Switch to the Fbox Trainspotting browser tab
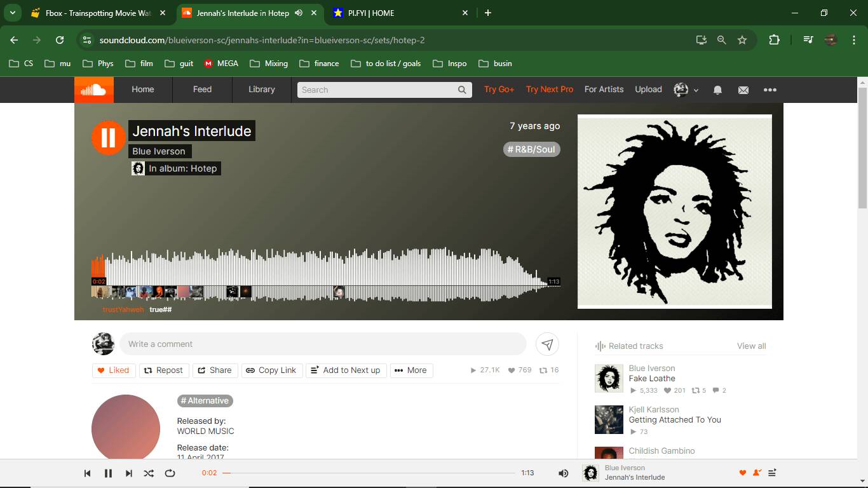Image resolution: width=868 pixels, height=488 pixels. click(98, 13)
